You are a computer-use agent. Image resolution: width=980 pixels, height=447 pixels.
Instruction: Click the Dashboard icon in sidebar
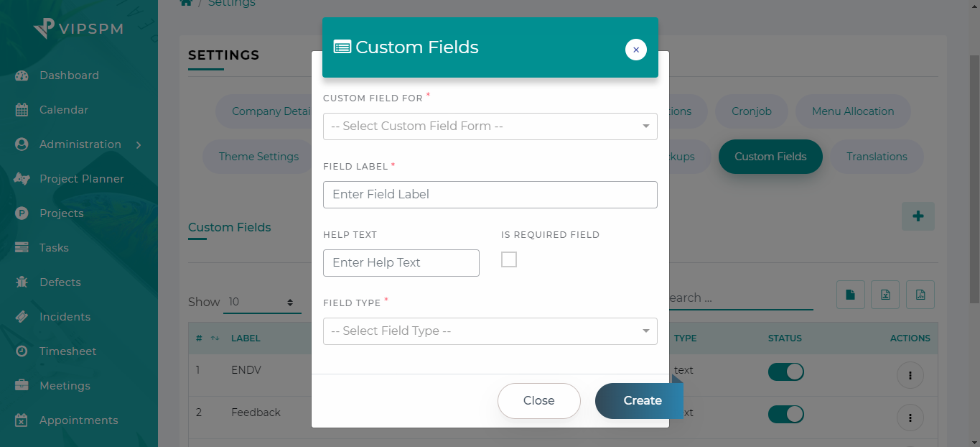pyautogui.click(x=22, y=75)
